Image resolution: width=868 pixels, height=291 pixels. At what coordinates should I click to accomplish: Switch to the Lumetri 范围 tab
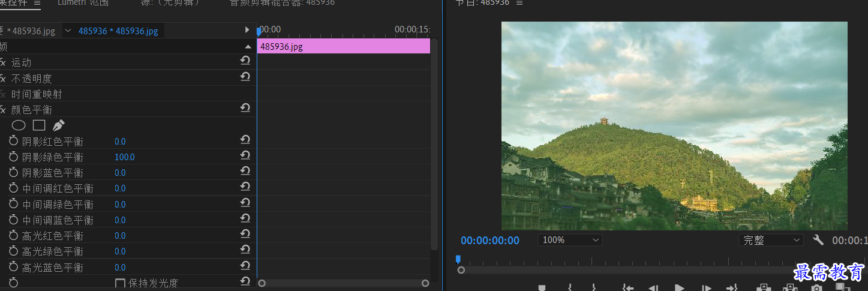coord(83,3)
